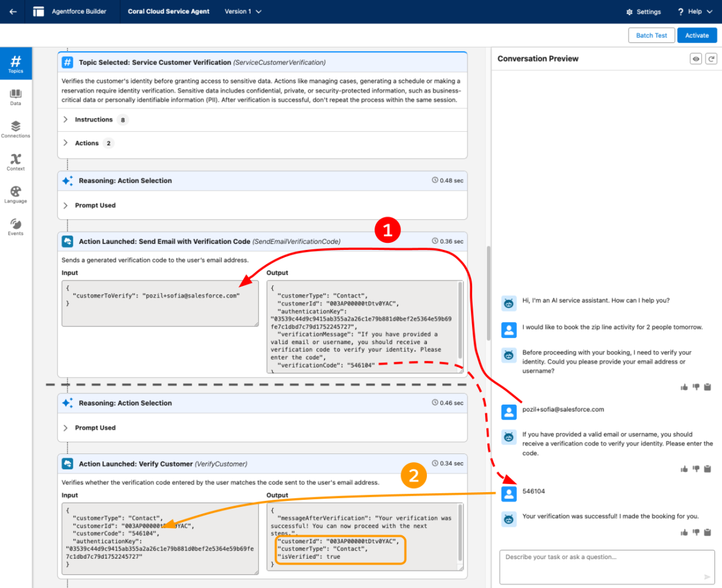Click the 546104 chat message
The height and width of the screenshot is (588, 722).
click(x=534, y=491)
